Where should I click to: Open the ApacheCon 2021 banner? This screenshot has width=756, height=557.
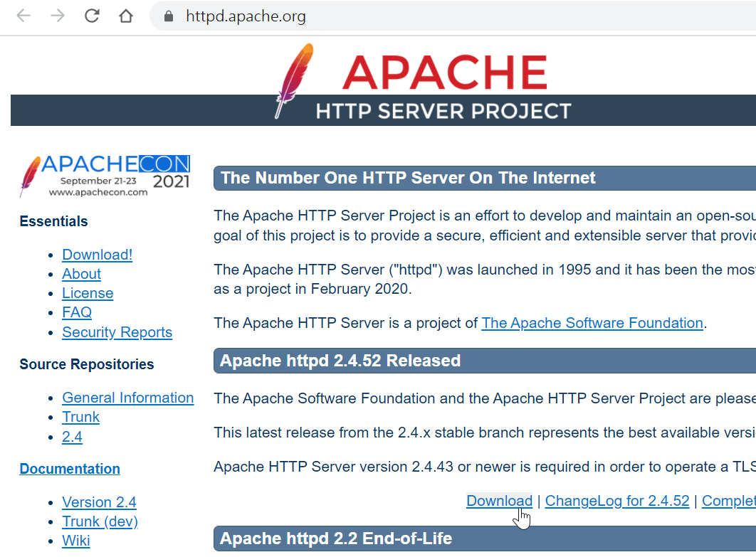[x=105, y=176]
